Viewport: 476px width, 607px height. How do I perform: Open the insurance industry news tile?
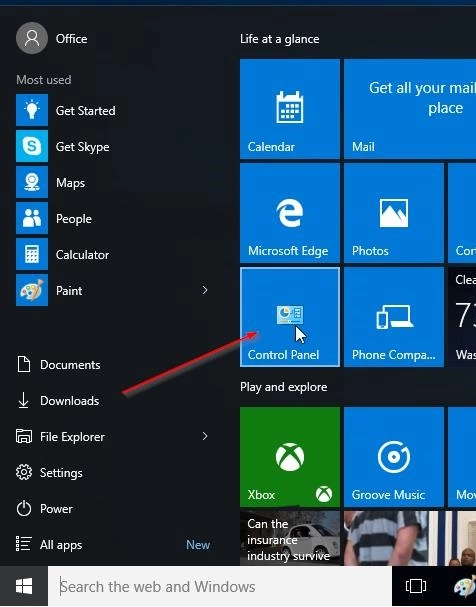[290, 538]
